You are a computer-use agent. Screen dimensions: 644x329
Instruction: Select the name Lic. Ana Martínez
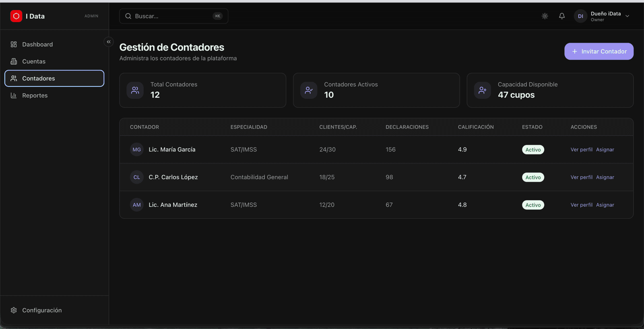point(173,205)
